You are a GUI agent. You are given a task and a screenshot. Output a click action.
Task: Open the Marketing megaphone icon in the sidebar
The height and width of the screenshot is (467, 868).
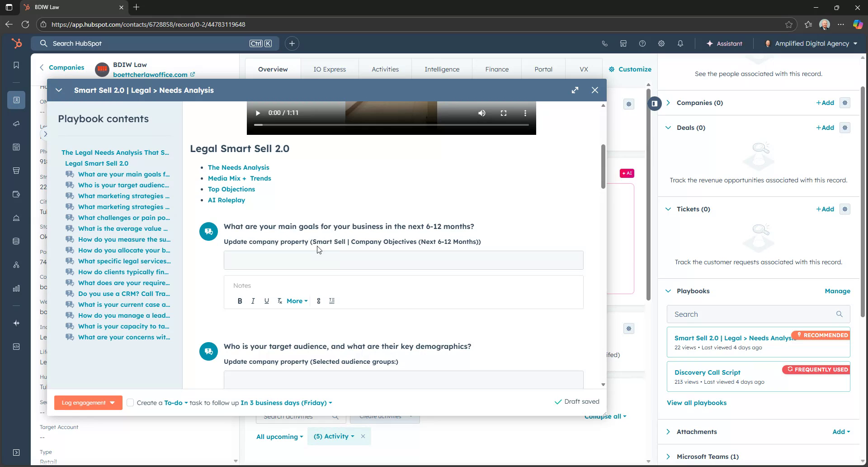point(16,123)
